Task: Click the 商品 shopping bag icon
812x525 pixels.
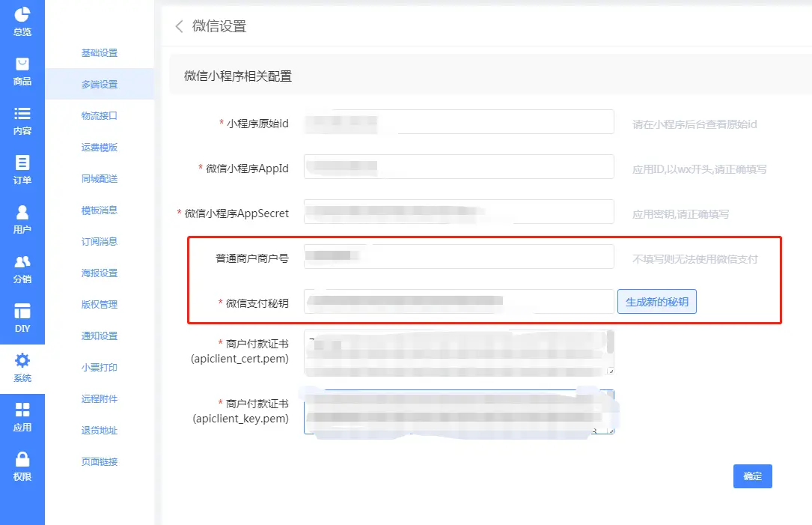Action: (x=22, y=64)
